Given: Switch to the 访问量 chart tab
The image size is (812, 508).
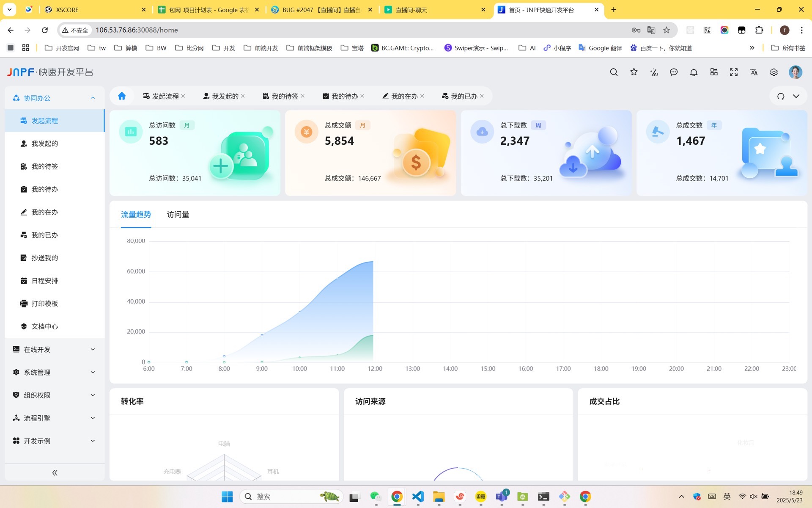Looking at the screenshot, I should (178, 215).
